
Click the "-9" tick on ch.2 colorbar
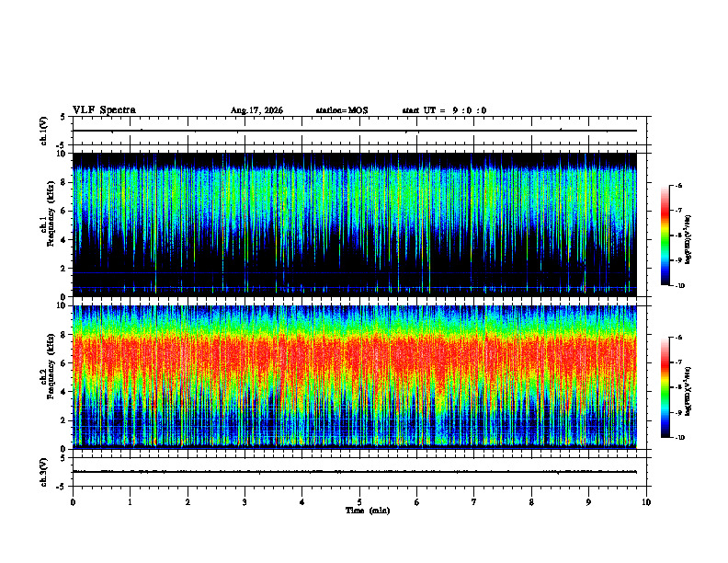pyautogui.click(x=677, y=412)
